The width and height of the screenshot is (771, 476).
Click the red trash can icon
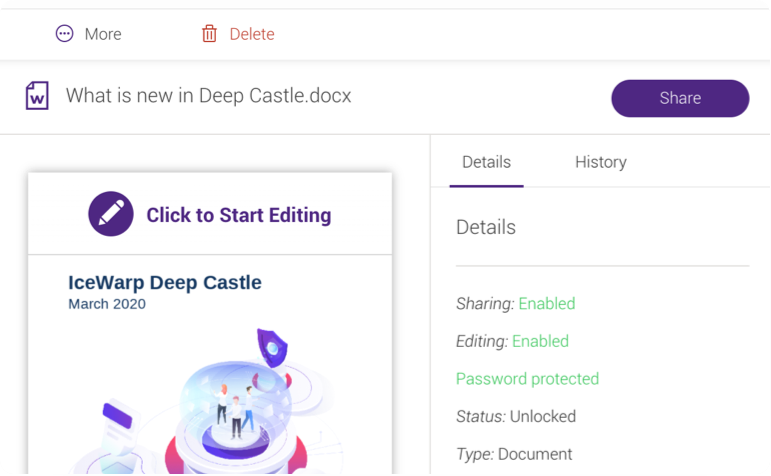click(209, 34)
